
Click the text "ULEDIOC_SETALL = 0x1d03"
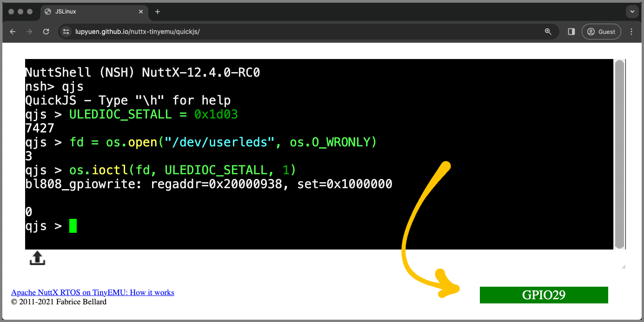153,114
